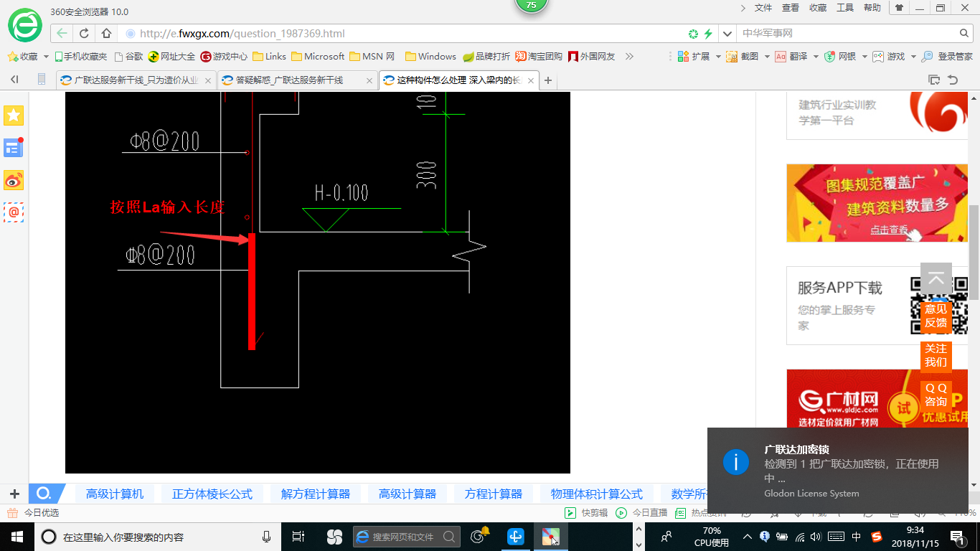Image resolution: width=980 pixels, height=551 pixels.
Task: Open the 文件 menu
Action: click(x=763, y=8)
